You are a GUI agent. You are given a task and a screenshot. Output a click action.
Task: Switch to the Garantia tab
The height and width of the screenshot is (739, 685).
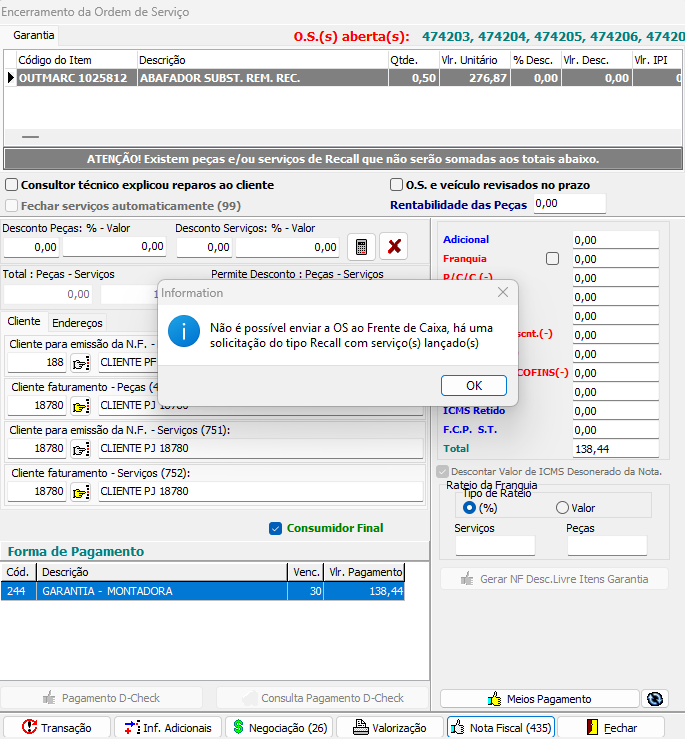click(33, 35)
